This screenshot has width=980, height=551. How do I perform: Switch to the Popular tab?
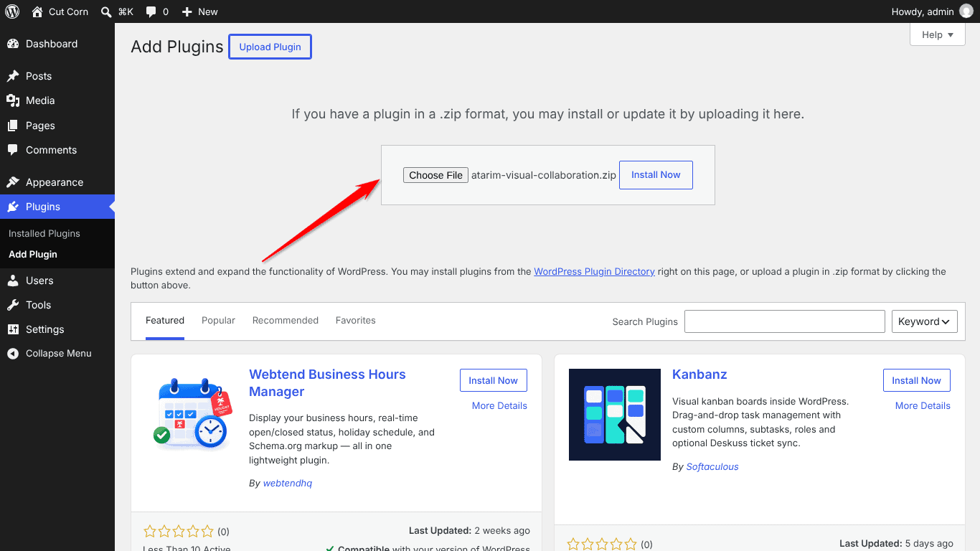coord(218,321)
